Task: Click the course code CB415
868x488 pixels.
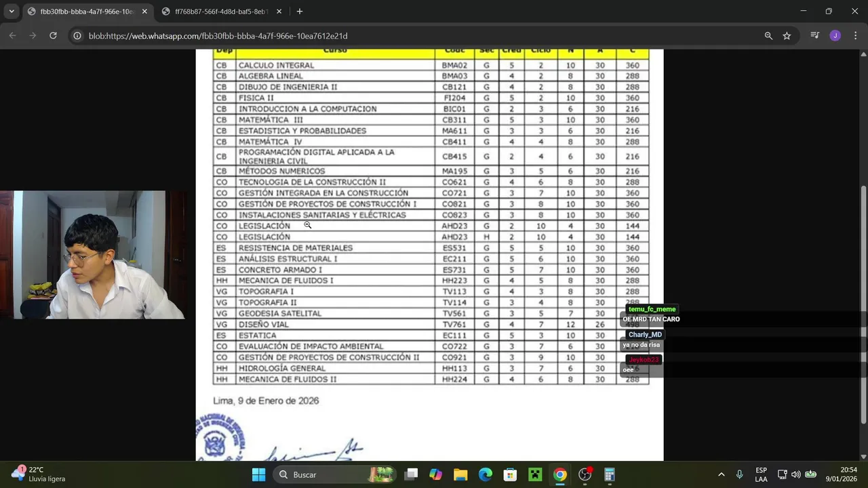Action: (x=454, y=157)
